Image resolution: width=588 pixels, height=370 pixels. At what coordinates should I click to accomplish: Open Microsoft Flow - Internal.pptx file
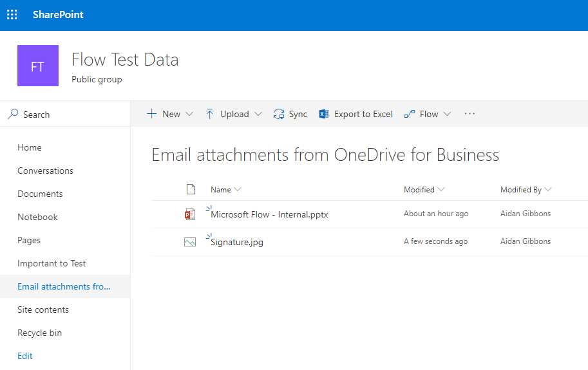coord(269,214)
